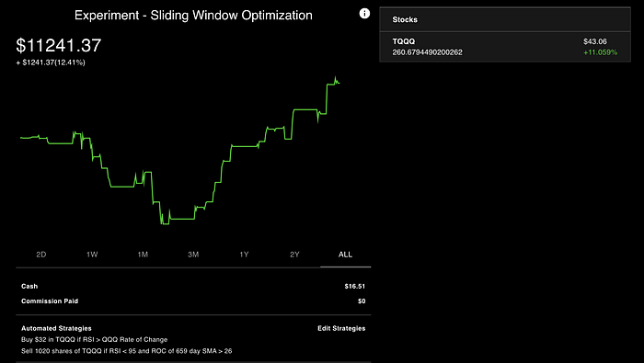Open Edit Strategies
Viewport: 644px width, 363px height.
[341, 328]
